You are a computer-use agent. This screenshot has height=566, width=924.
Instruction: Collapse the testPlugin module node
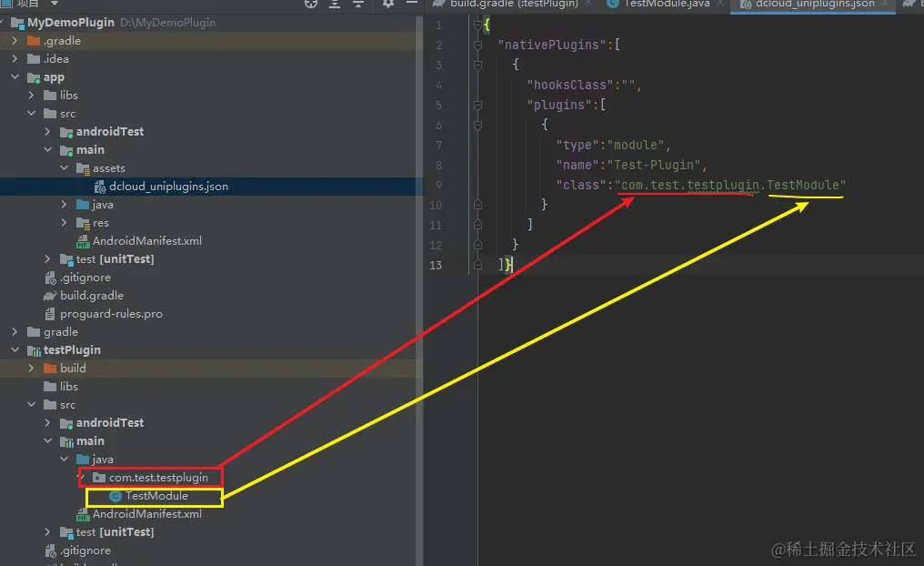tap(15, 350)
